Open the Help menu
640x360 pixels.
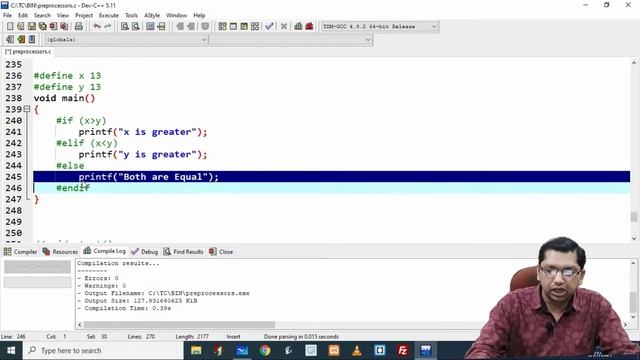click(199, 15)
